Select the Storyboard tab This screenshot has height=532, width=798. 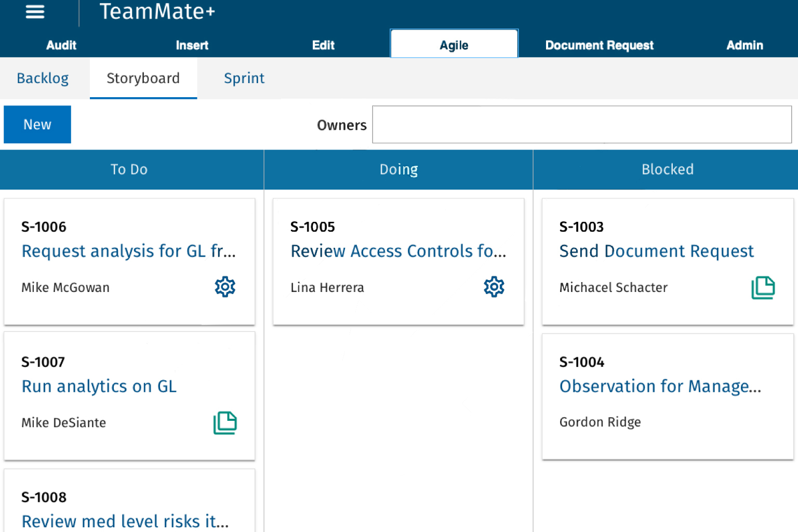(143, 78)
